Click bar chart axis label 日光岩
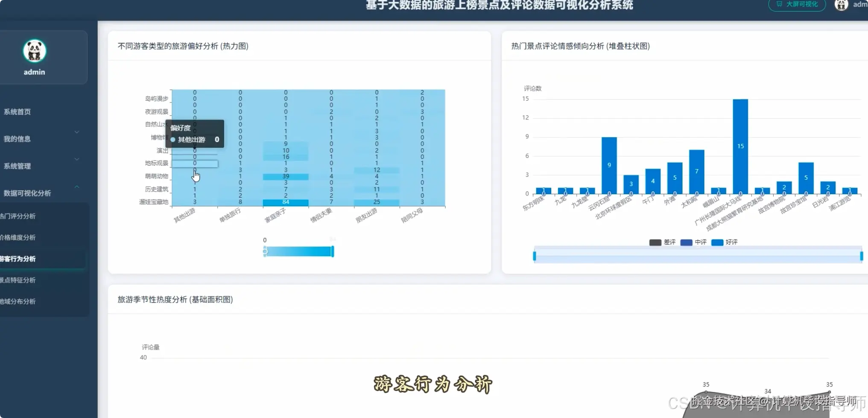The width and height of the screenshot is (868, 418). click(x=821, y=202)
